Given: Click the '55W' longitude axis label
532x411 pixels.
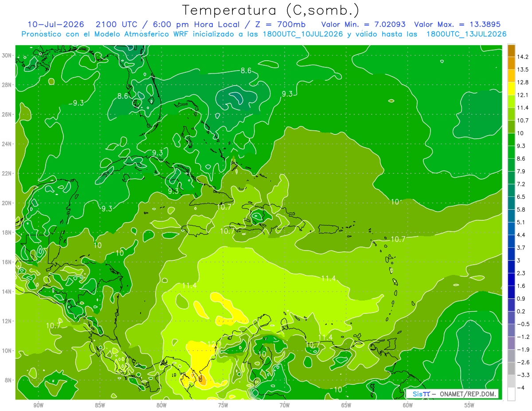Looking at the screenshot, I should click(x=469, y=405).
